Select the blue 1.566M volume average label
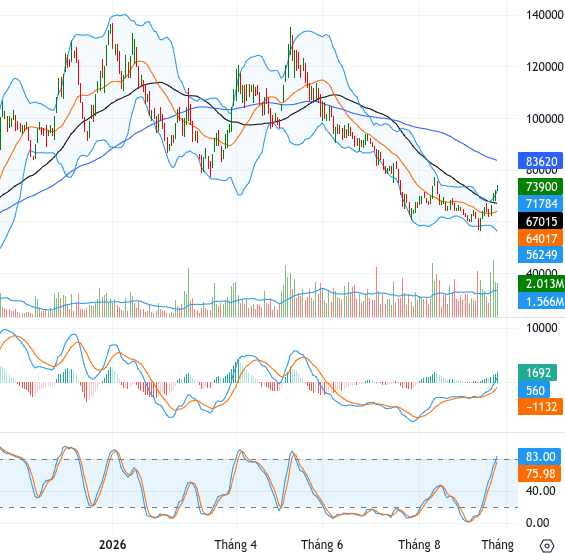This screenshot has height=553, width=565. click(541, 301)
